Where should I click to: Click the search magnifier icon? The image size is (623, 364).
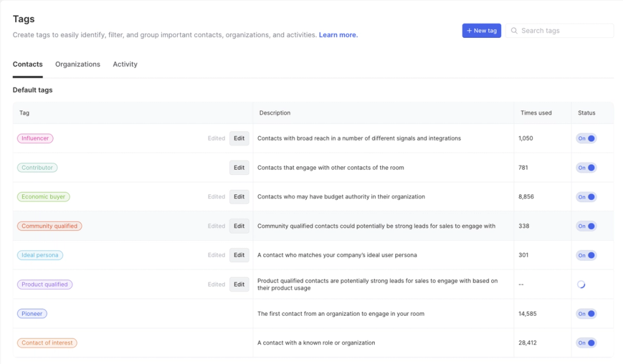[514, 31]
